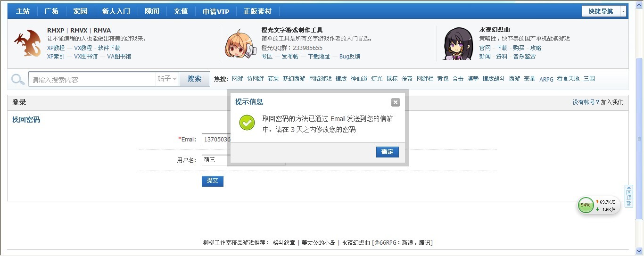The width and height of the screenshot is (644, 256).
Task: Open the VX教程 link
Action: point(83,48)
